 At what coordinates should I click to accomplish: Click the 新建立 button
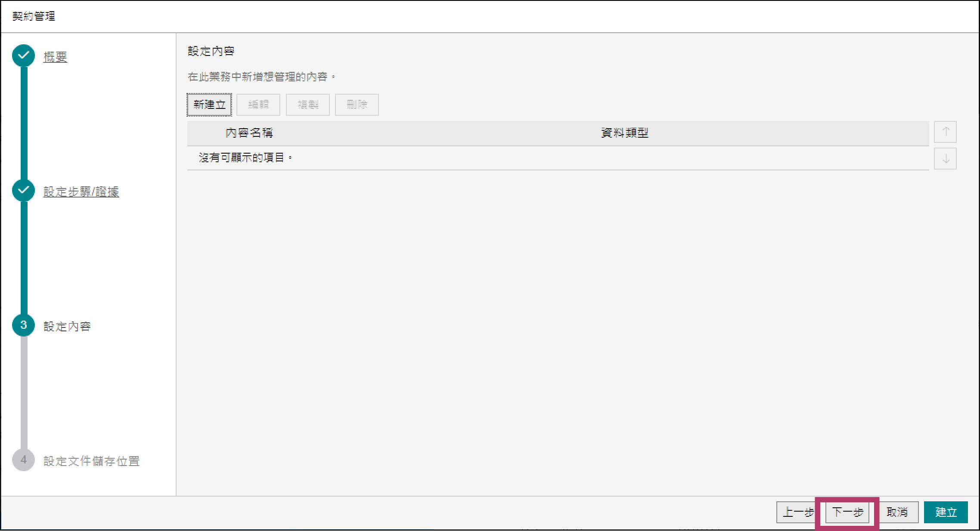tap(209, 105)
